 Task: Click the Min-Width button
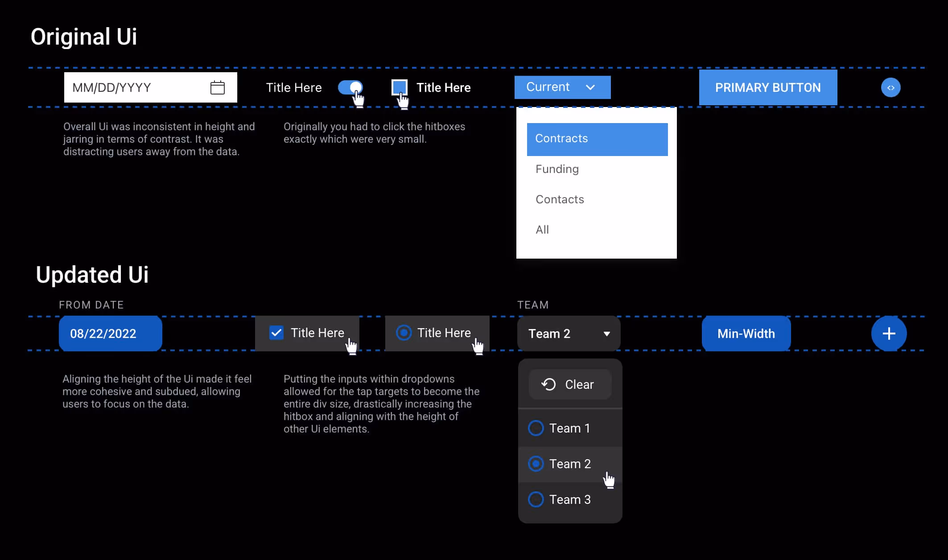tap(746, 334)
